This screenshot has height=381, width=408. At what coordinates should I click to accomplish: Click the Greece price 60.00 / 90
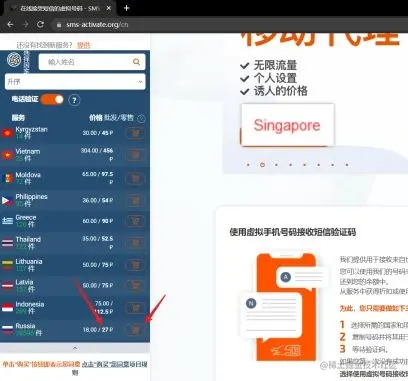pyautogui.click(x=98, y=221)
